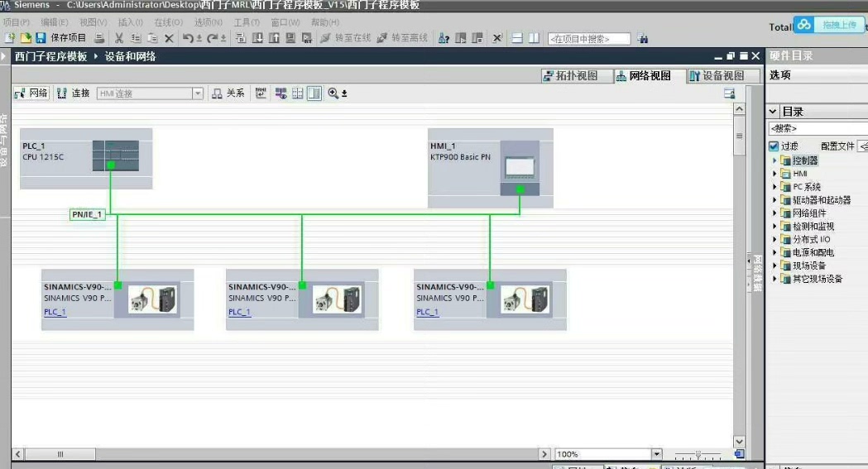Select the PLC_1 CPU 1215C device
This screenshot has height=469, width=868.
click(86, 159)
